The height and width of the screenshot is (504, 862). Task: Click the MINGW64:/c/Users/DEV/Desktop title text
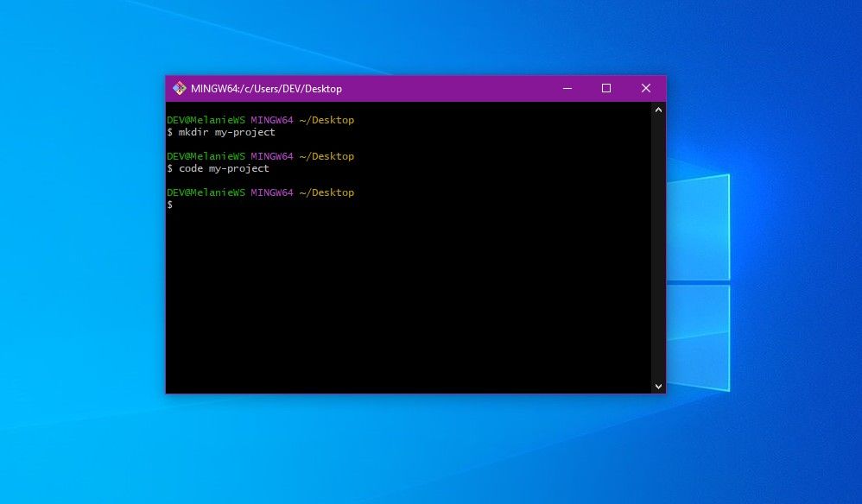[268, 88]
